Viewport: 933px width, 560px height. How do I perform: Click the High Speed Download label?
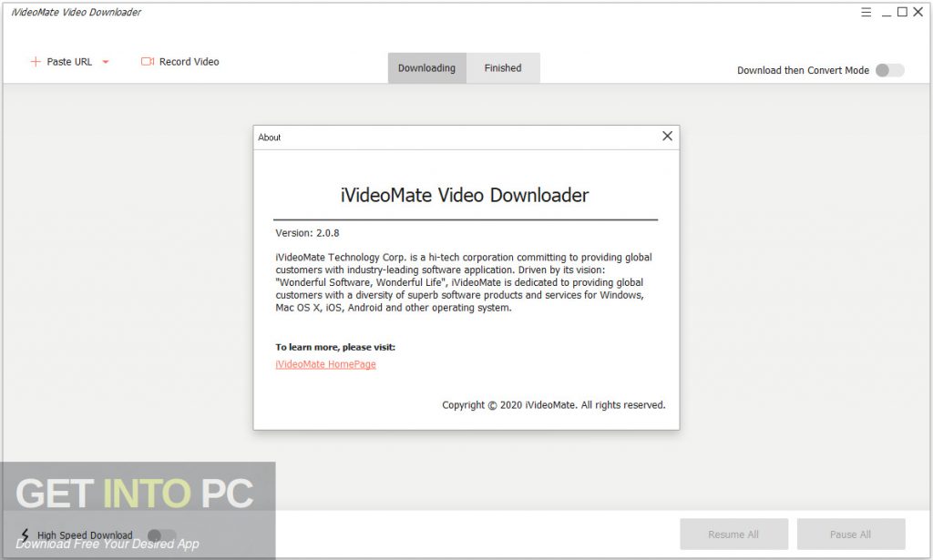85,535
